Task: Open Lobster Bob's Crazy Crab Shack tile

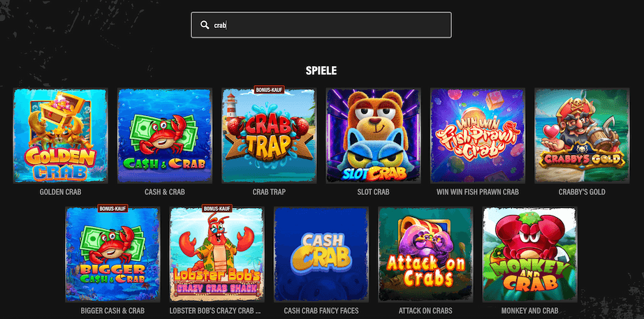Action: point(217,254)
